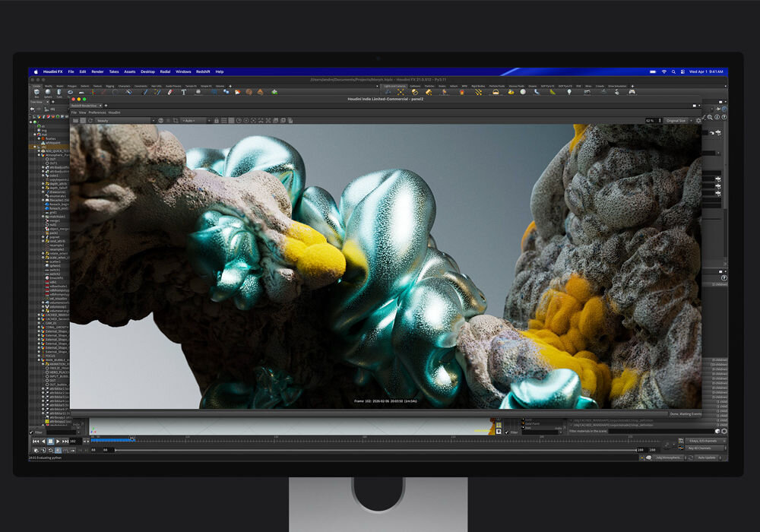Click the snapshot icon in the Render View toolbar

(283, 120)
